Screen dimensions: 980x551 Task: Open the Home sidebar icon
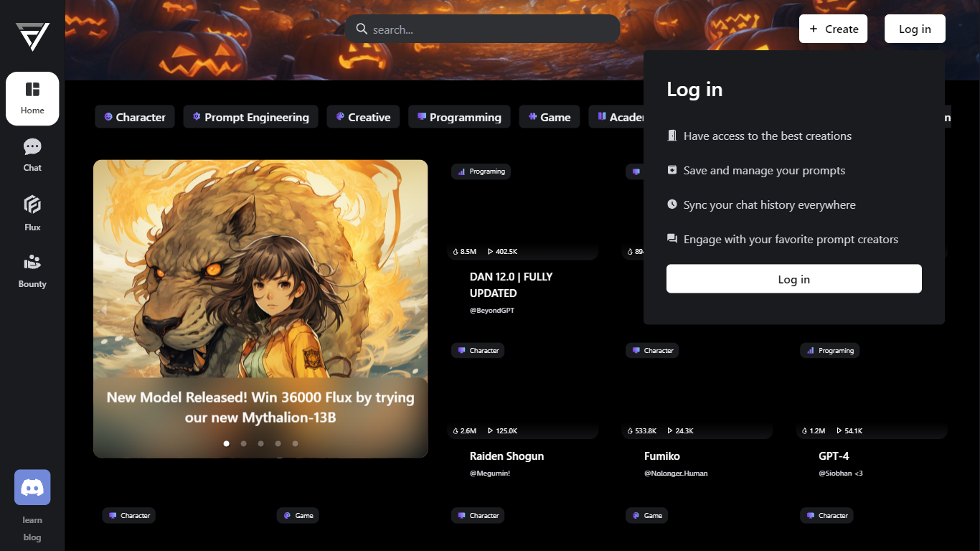click(32, 98)
